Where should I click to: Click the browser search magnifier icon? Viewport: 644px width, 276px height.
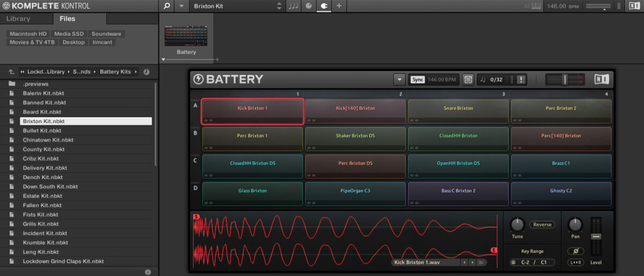[166, 6]
